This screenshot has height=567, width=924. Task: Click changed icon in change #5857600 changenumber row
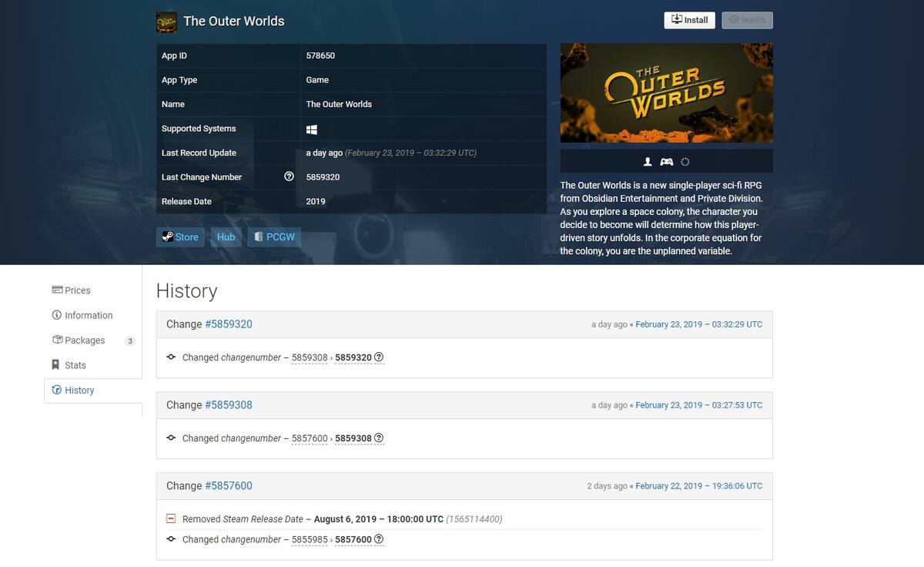[x=171, y=540]
